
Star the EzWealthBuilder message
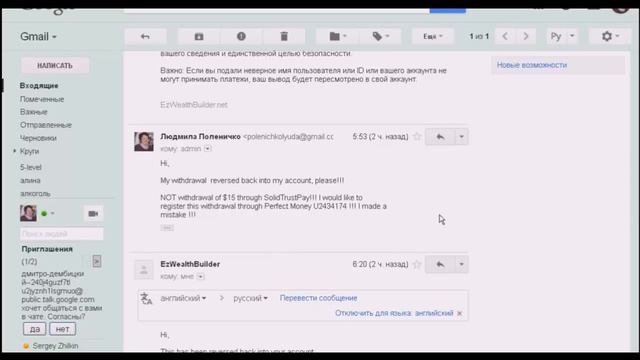point(417,264)
